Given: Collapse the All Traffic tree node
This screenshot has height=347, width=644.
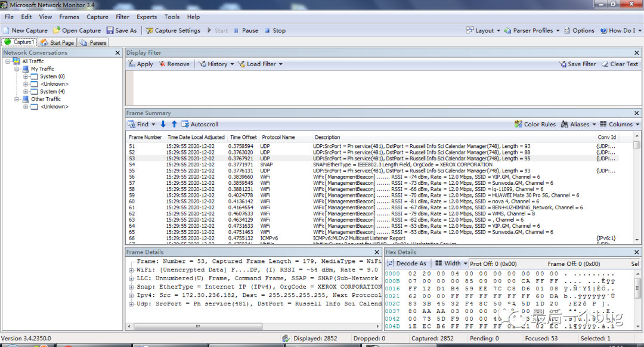Looking at the screenshot, I should [7, 61].
